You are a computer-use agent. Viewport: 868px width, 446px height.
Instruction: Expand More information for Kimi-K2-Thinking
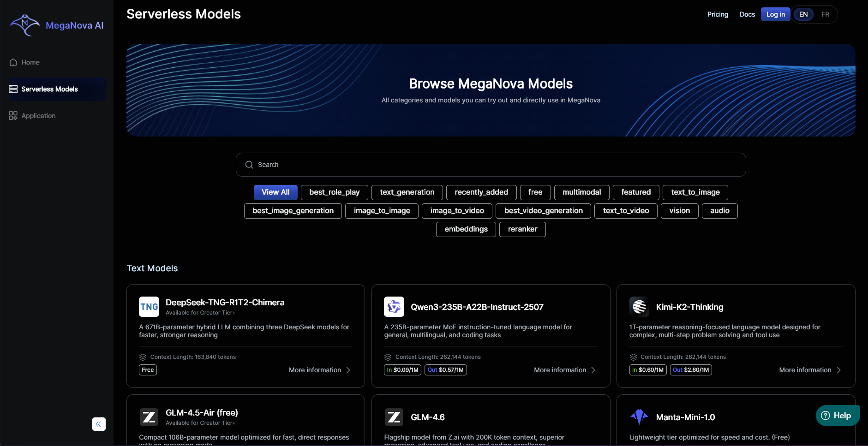click(x=809, y=370)
